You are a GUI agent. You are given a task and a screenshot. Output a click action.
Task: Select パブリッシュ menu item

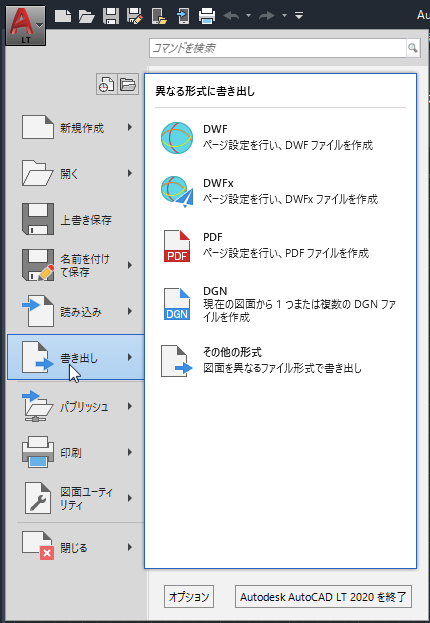76,406
